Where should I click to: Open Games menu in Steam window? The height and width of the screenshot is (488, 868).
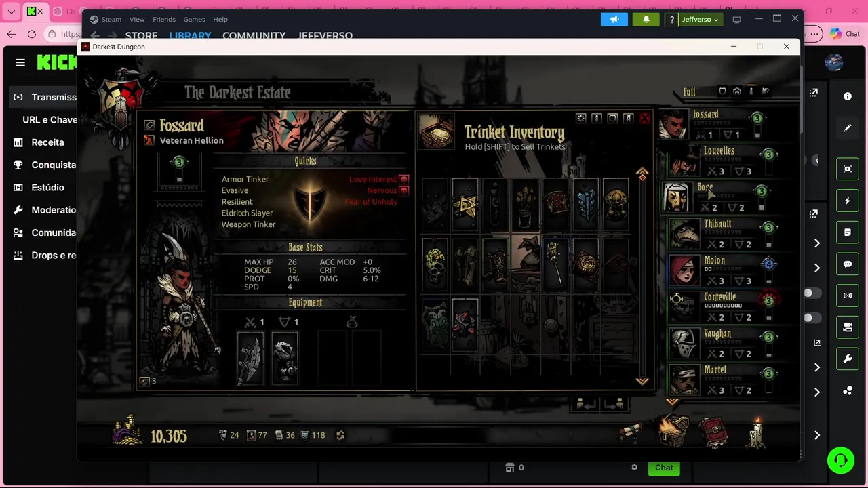(x=195, y=19)
